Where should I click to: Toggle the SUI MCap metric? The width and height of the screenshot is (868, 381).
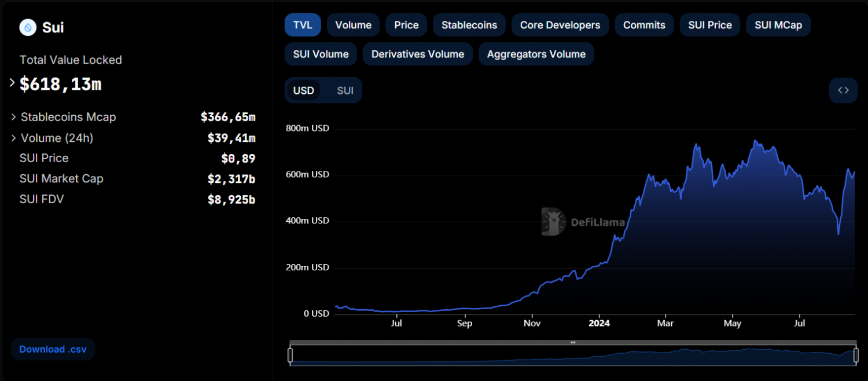(778, 25)
